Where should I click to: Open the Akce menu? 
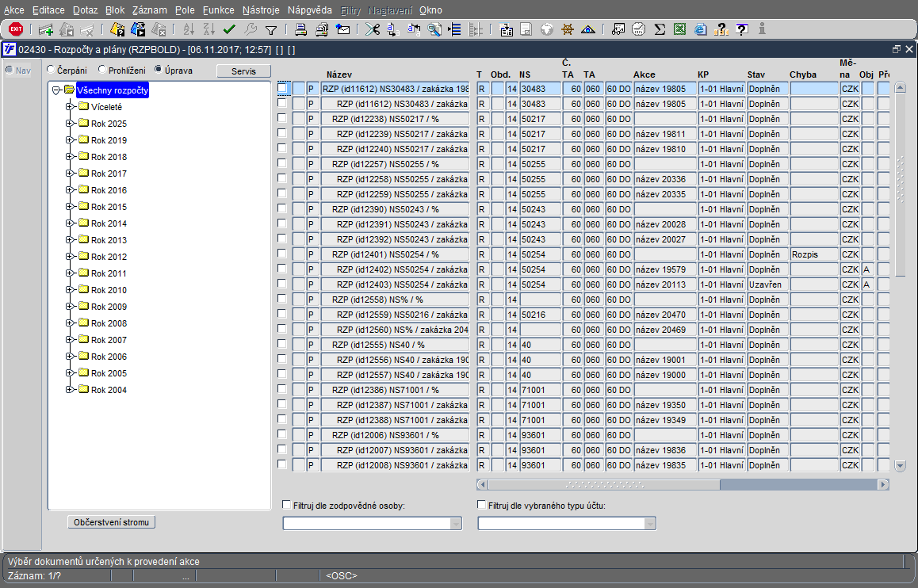[14, 10]
